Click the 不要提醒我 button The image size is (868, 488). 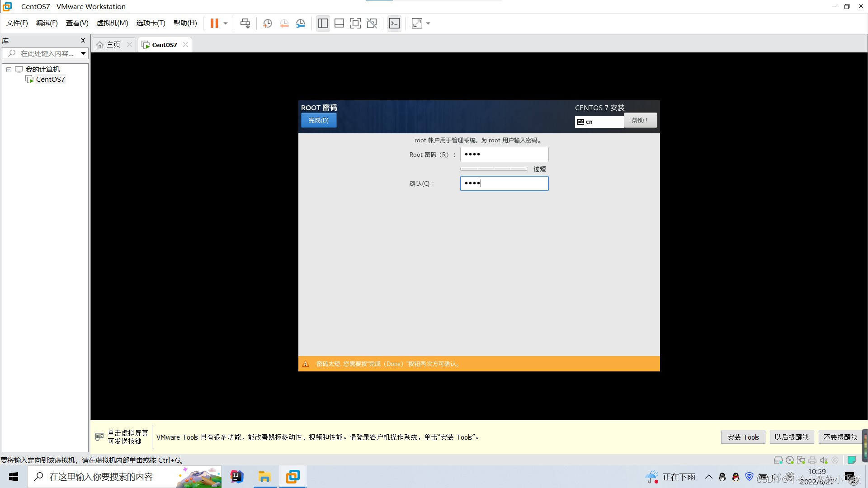[x=840, y=437]
